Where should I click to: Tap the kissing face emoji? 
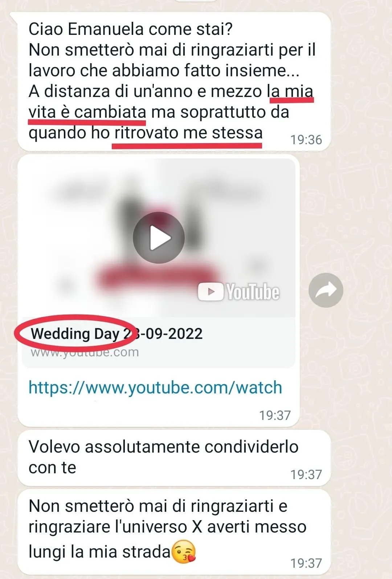[x=184, y=552]
